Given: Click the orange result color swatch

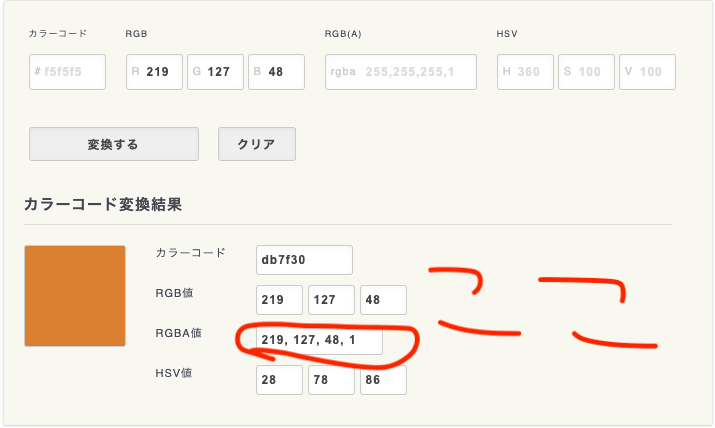Looking at the screenshot, I should (x=75, y=296).
